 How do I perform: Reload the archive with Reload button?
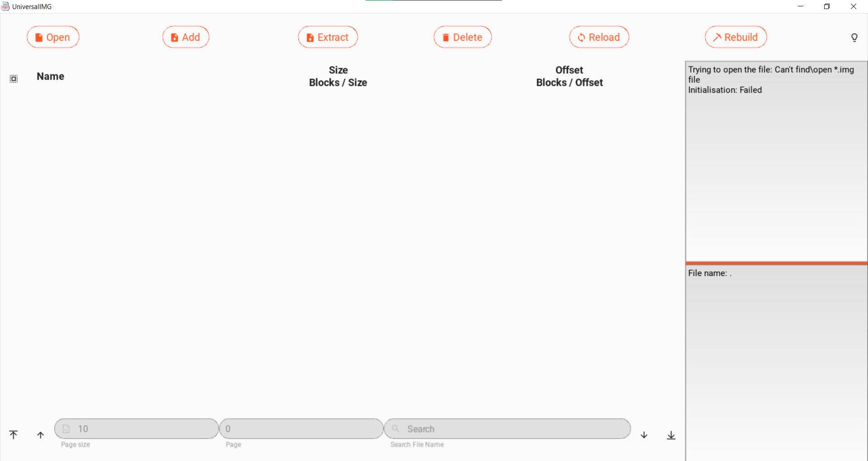coord(599,37)
